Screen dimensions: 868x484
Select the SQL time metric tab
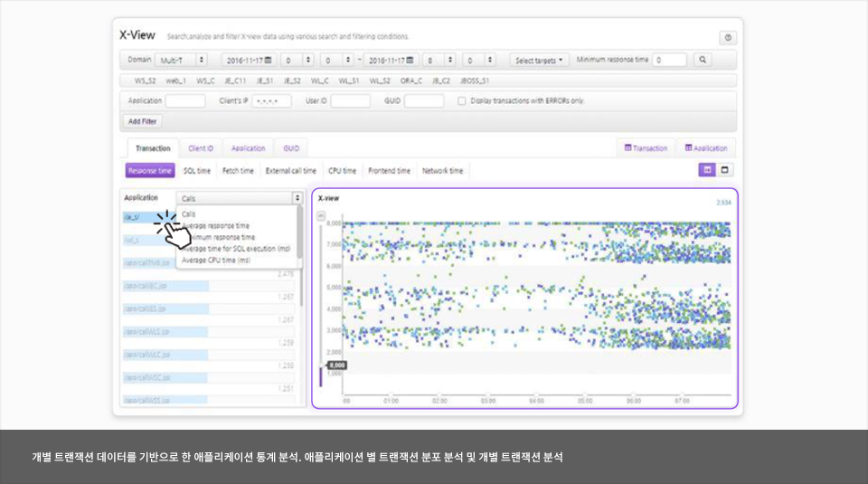(197, 170)
